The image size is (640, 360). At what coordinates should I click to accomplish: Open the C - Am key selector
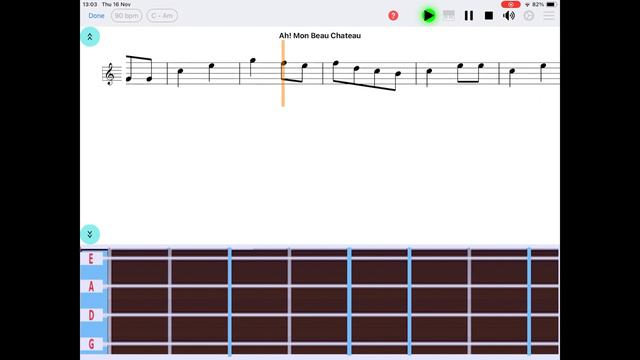(162, 16)
